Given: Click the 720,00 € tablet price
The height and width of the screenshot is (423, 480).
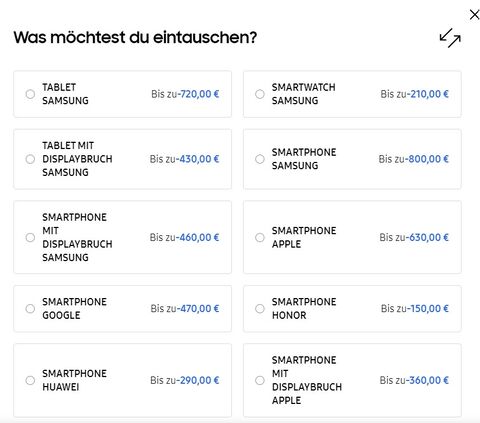Looking at the screenshot, I should coord(199,94).
